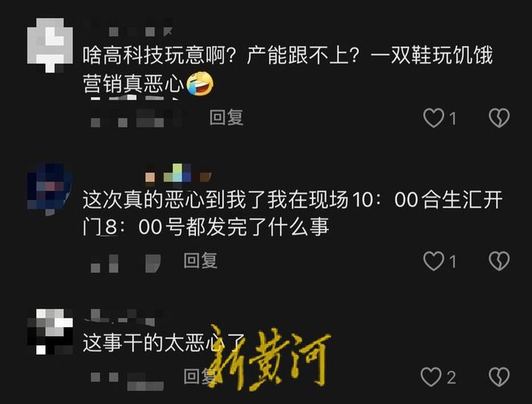This screenshot has height=404, width=532.
Task: Like the comment 这事干的太恶心了
Action: point(431,376)
